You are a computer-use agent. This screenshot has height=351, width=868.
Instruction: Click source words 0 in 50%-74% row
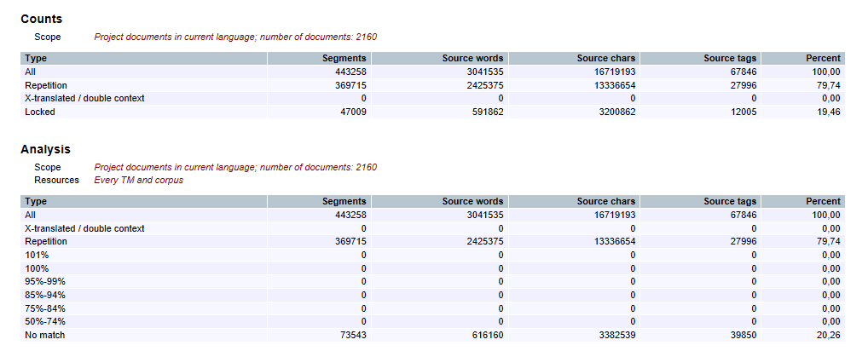pos(501,321)
